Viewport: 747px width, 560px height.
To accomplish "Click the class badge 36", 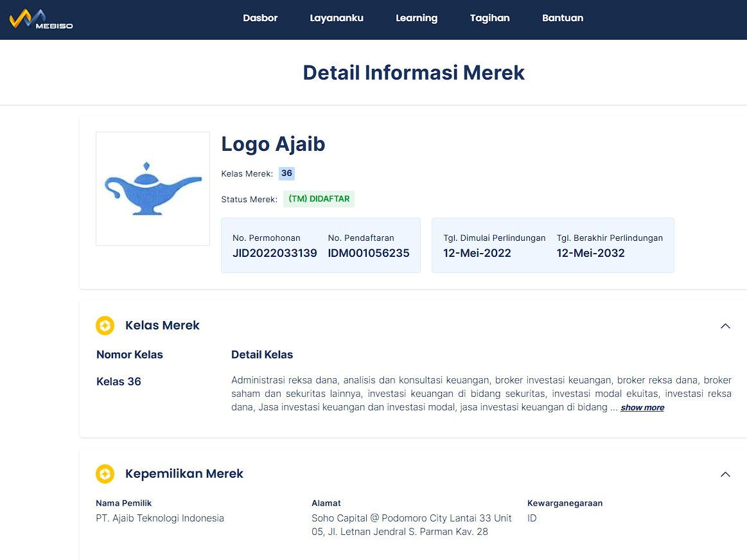I will tap(286, 173).
